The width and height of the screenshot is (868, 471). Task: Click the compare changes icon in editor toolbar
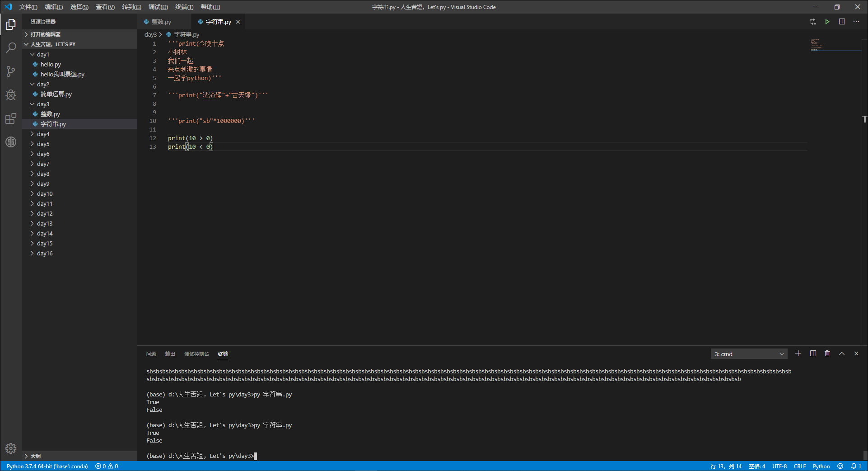tap(813, 22)
